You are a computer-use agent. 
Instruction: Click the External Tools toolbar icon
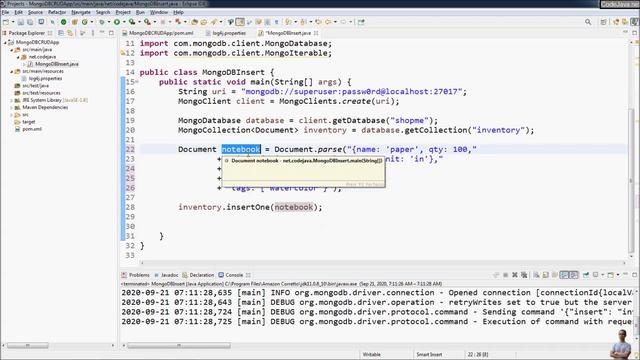point(147,22)
